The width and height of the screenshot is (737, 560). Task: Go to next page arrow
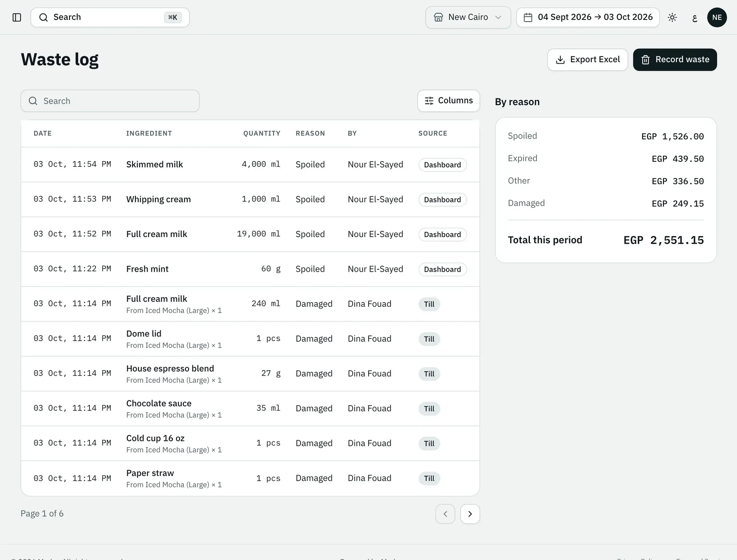[470, 514]
